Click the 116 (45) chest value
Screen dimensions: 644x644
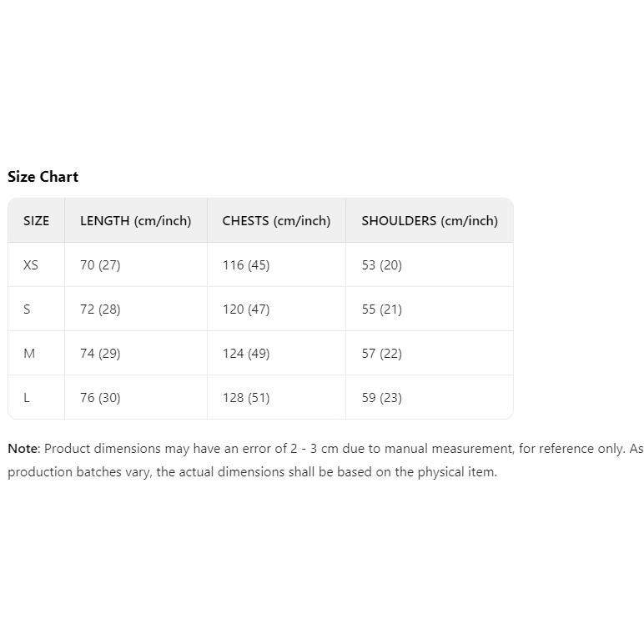click(246, 265)
